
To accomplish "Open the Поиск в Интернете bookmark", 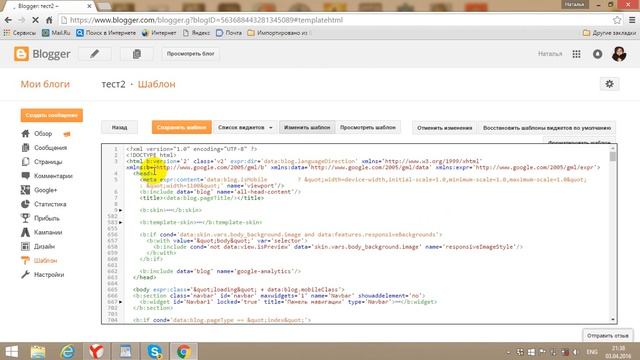I will tap(106, 33).
